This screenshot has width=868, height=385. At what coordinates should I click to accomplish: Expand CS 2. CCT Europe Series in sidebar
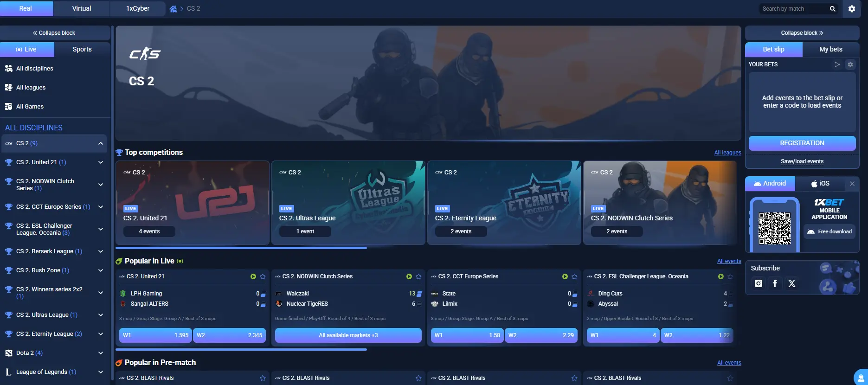(101, 207)
